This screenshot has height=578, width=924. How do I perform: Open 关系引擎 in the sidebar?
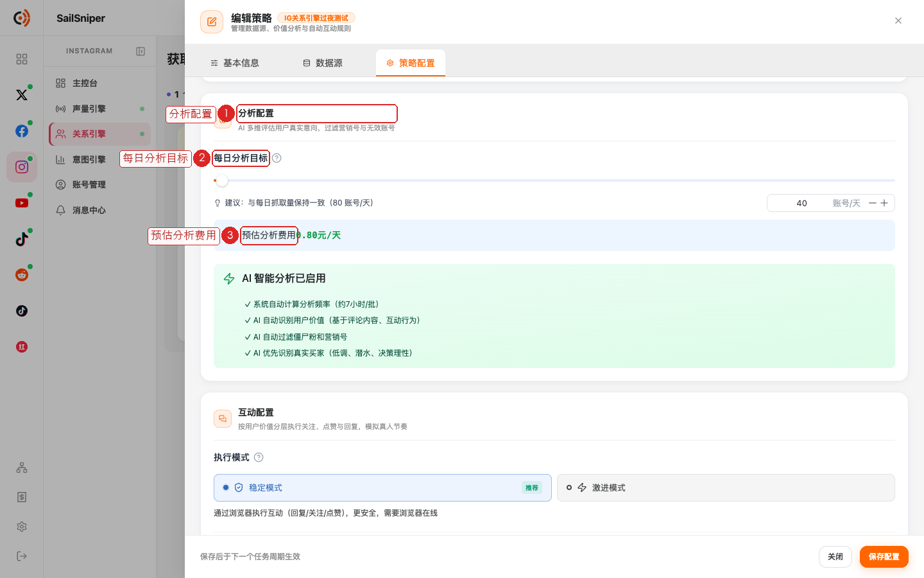[99, 134]
